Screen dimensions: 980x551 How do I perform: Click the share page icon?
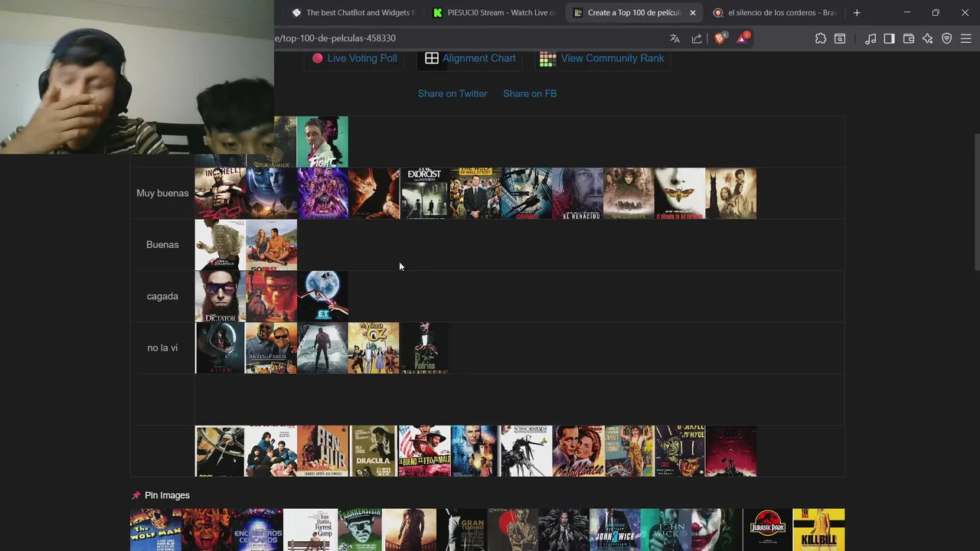coord(697,38)
